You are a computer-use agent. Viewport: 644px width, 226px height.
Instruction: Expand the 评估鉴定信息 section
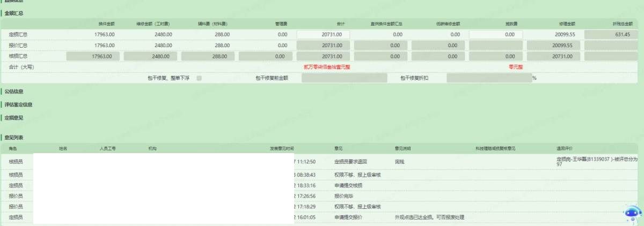tap(18, 104)
